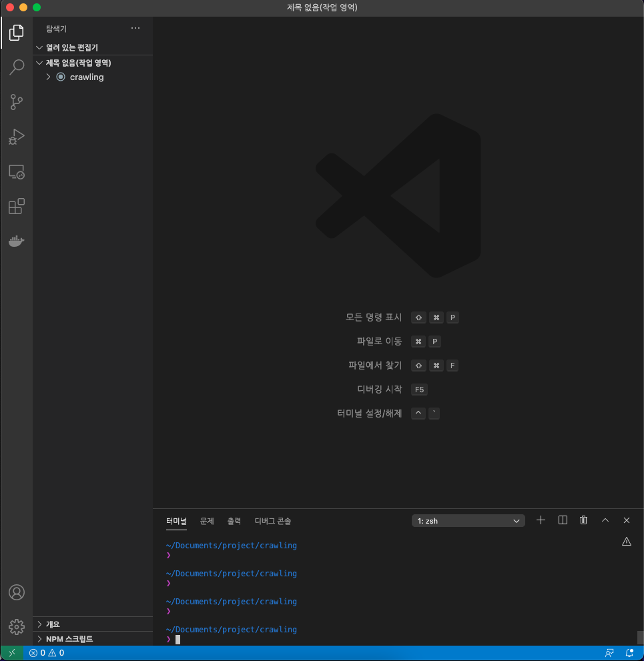644x661 pixels.
Task: Open Run and Debug view icon
Action: 17,137
